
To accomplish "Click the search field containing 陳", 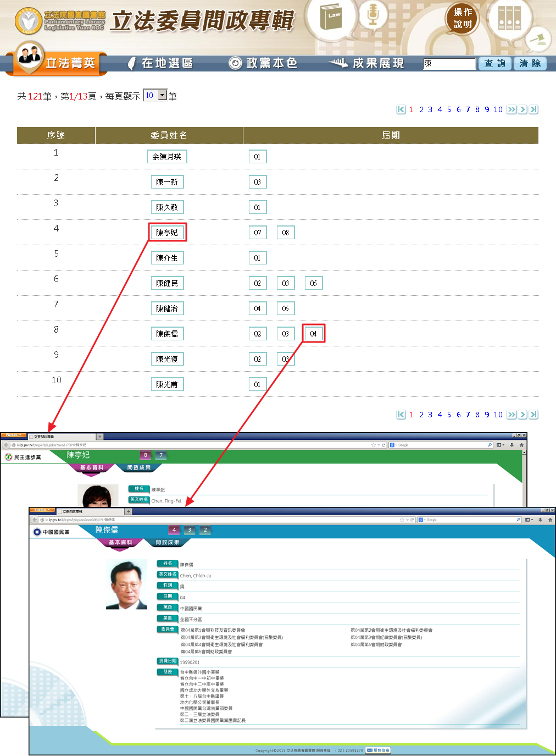I will coord(449,64).
